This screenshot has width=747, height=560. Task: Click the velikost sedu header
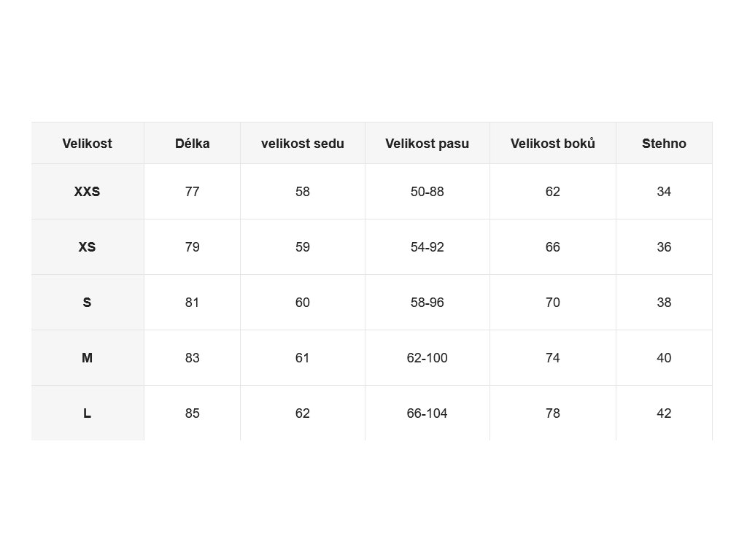tap(303, 144)
